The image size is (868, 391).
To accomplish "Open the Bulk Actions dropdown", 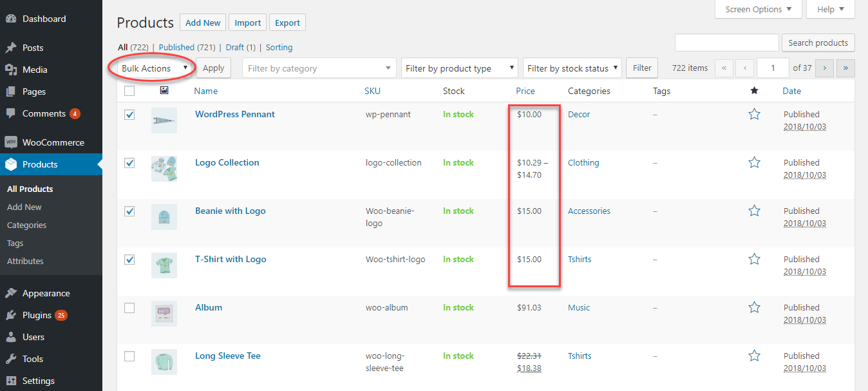I will point(155,68).
